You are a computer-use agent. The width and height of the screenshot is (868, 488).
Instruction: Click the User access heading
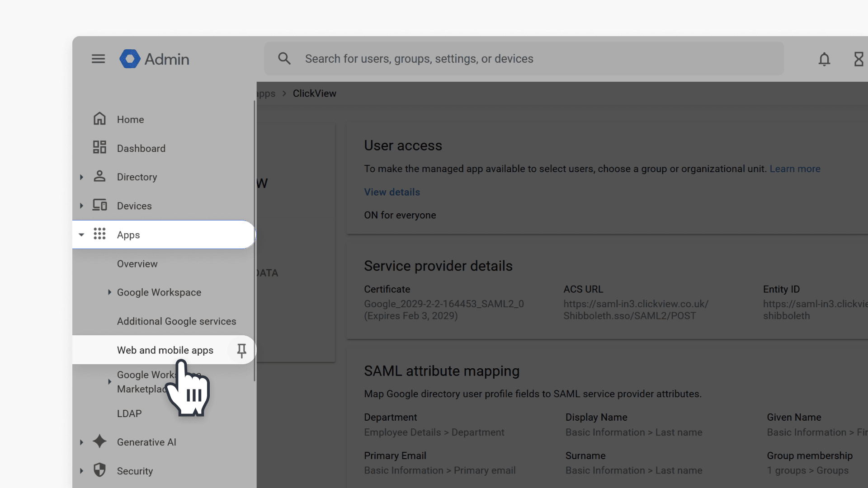[x=403, y=145]
